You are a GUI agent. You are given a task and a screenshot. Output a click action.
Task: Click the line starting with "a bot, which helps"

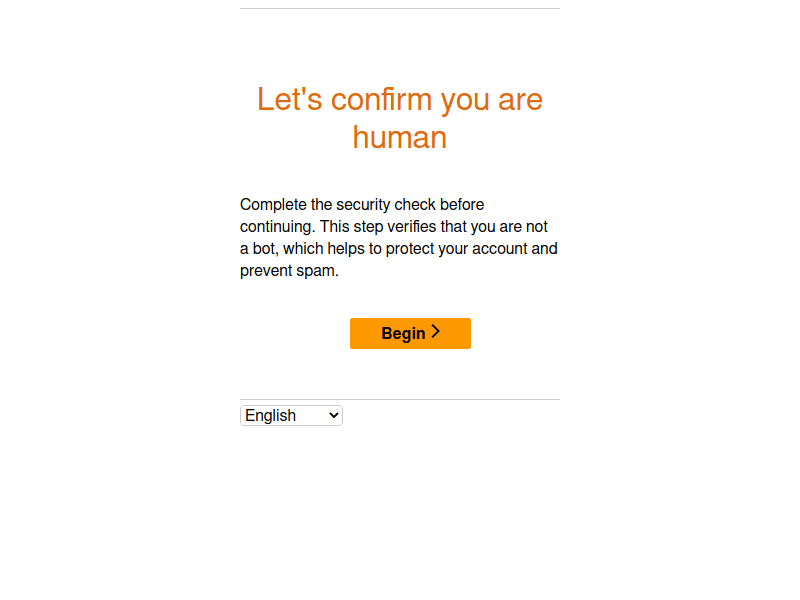[x=399, y=248]
